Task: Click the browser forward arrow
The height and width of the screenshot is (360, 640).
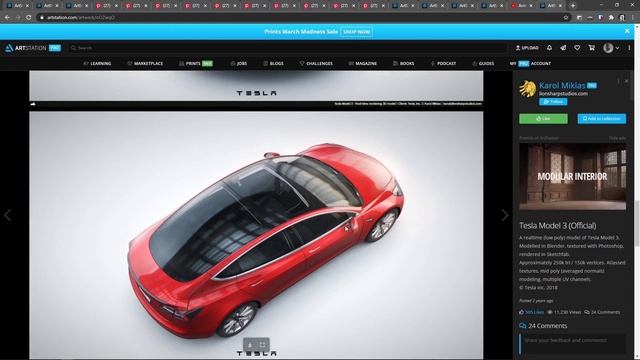Action: 18,18
